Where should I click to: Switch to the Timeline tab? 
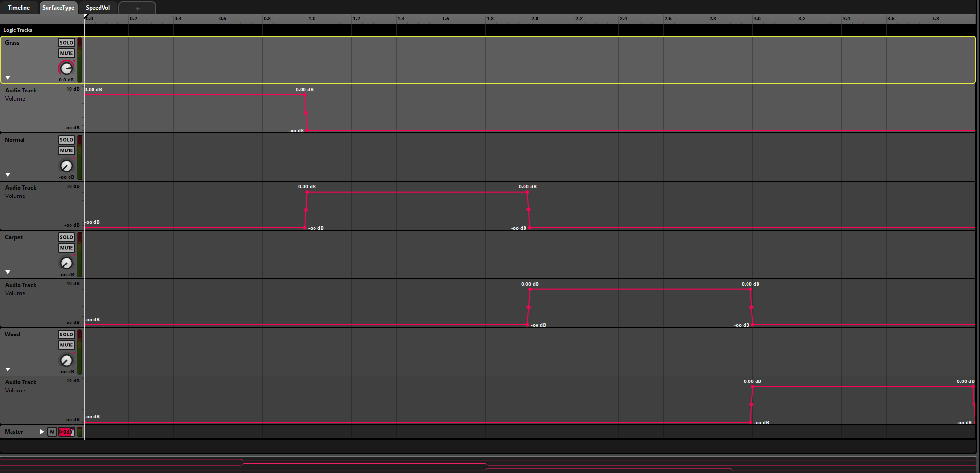click(19, 8)
